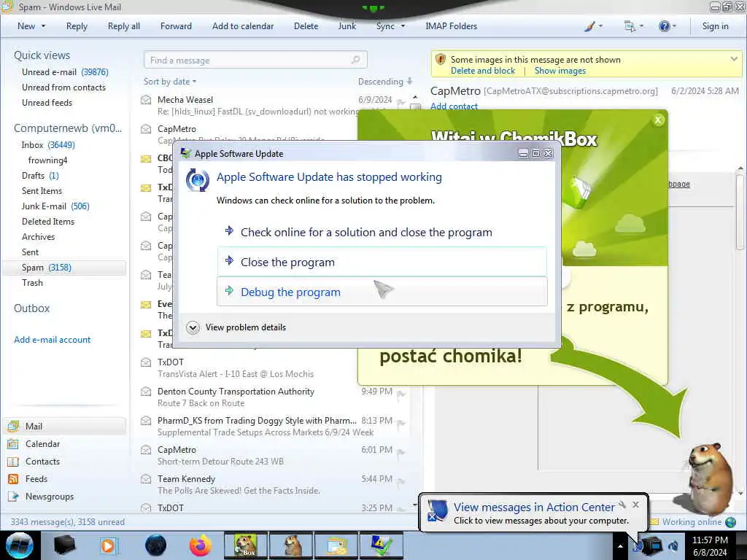Open the Deleted Items folder

coord(48,222)
